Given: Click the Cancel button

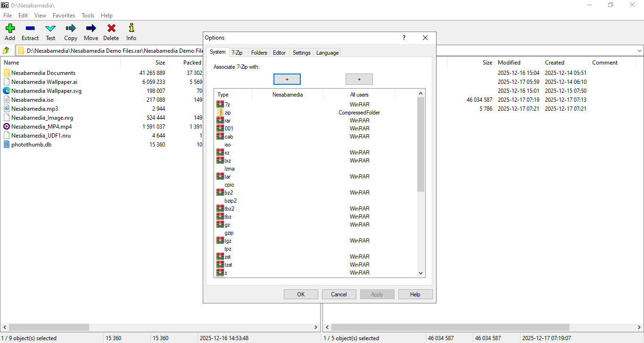Looking at the screenshot, I should click(339, 294).
